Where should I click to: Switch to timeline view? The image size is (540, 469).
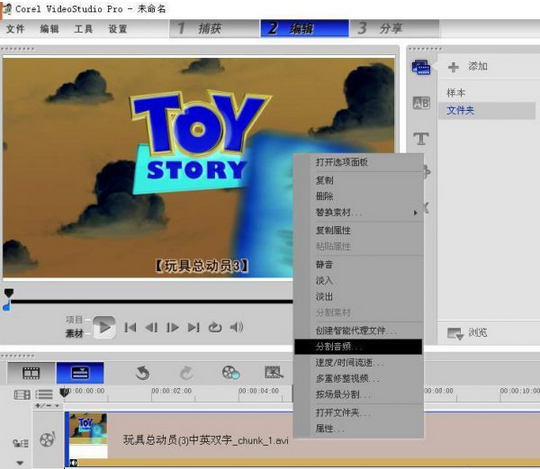coord(80,373)
